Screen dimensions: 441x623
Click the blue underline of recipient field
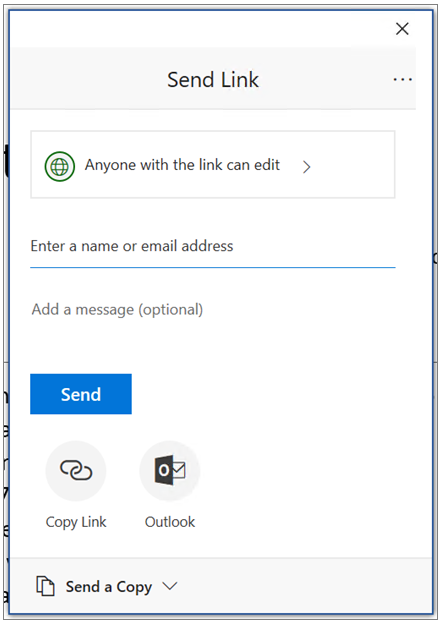213,267
